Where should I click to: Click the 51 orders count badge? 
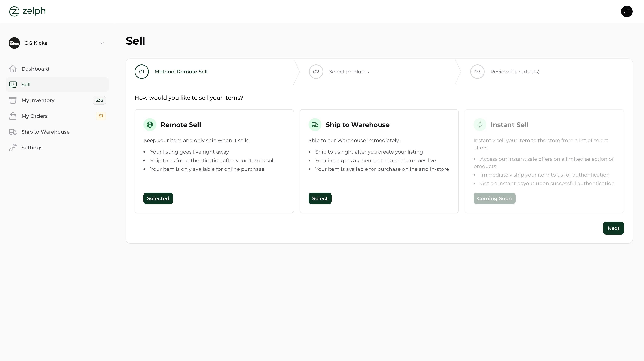(101, 116)
